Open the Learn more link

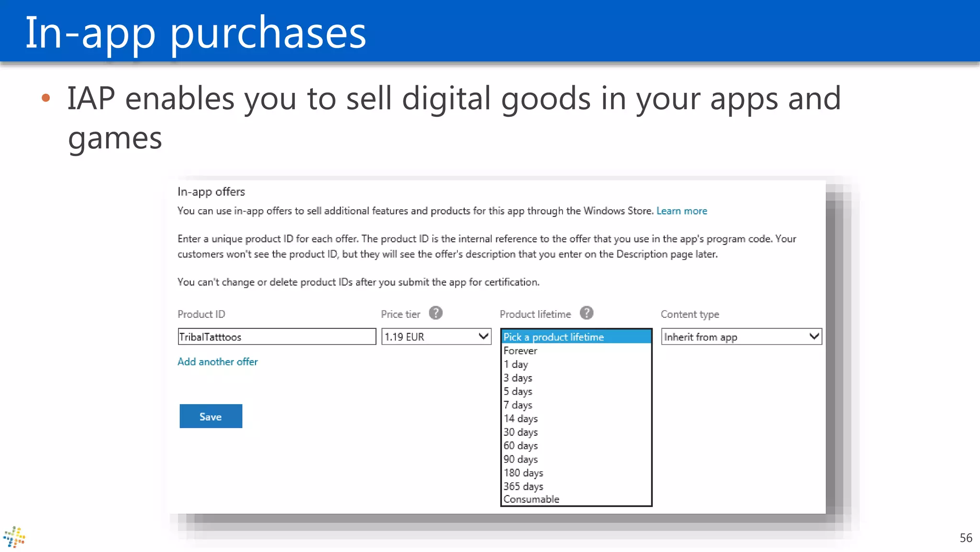point(681,211)
